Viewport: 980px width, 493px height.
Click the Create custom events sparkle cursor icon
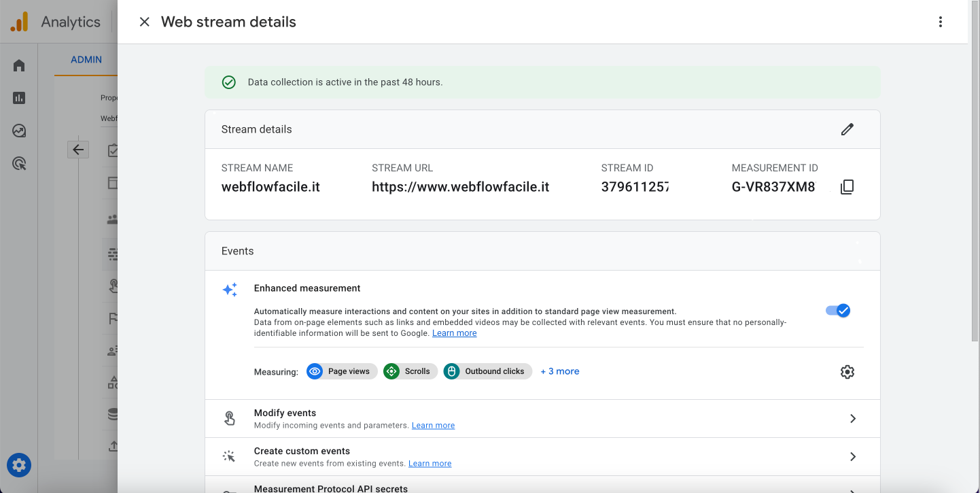230,457
